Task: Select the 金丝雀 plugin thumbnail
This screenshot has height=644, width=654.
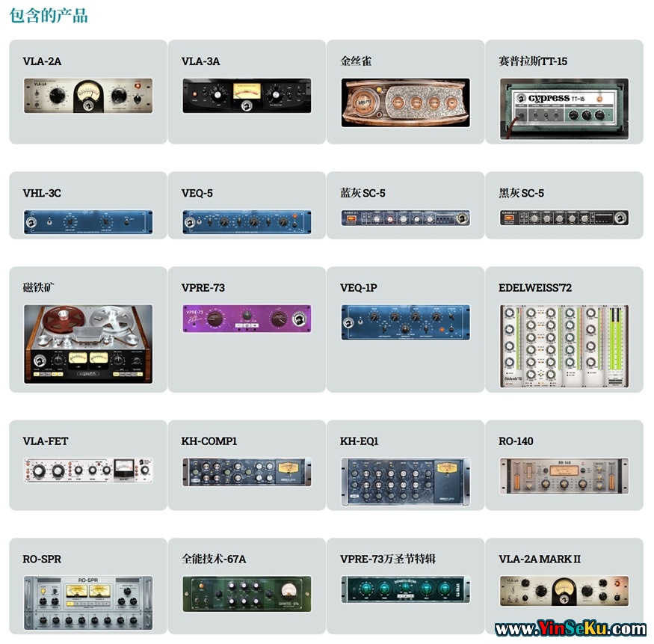Action: pos(405,102)
